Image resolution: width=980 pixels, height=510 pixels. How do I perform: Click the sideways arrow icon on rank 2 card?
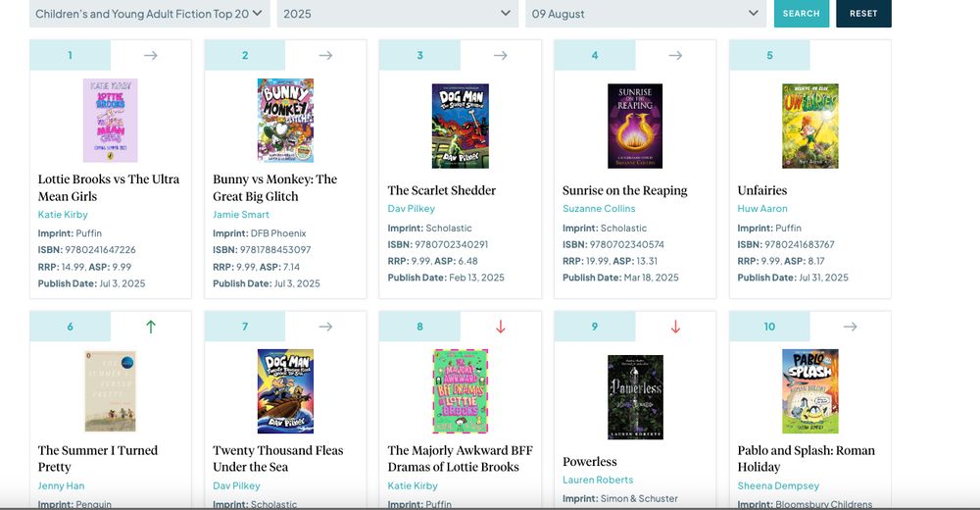pos(325,55)
